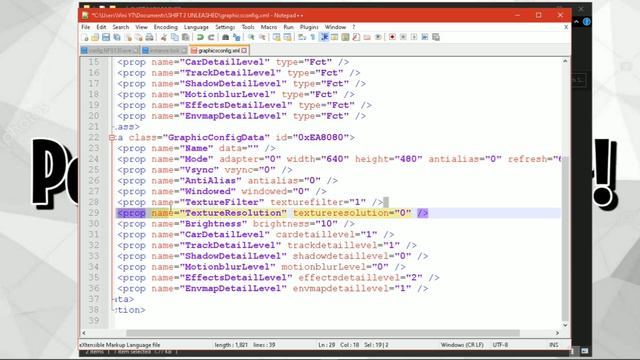Click the 'UTF-8' encoding status entry
The image size is (640, 360).
click(x=500, y=345)
